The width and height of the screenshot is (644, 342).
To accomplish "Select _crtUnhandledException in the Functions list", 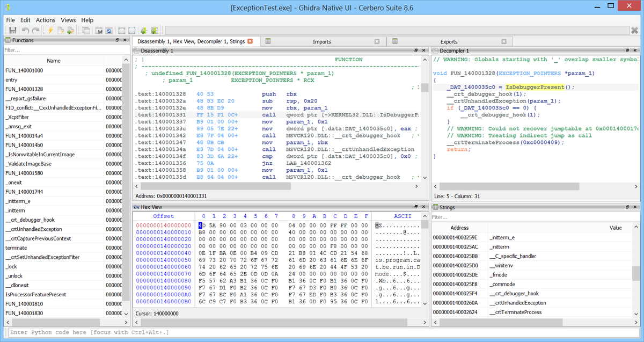I will pos(33,229).
